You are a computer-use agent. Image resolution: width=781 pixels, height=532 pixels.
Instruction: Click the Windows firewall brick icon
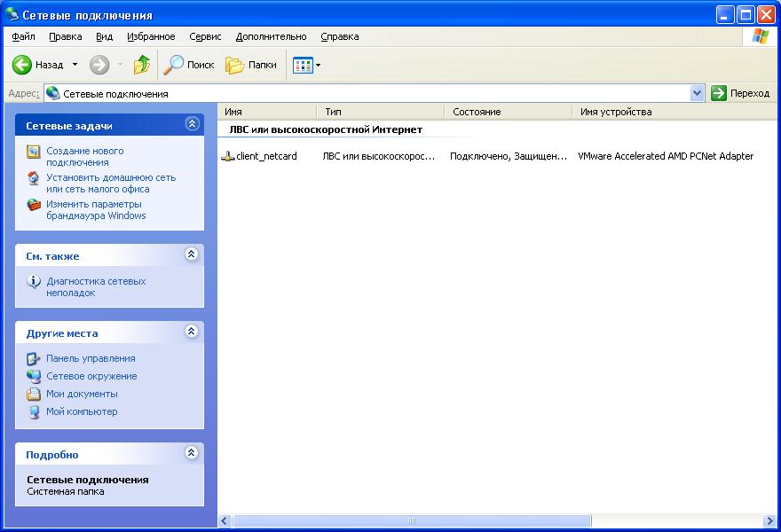click(x=34, y=205)
